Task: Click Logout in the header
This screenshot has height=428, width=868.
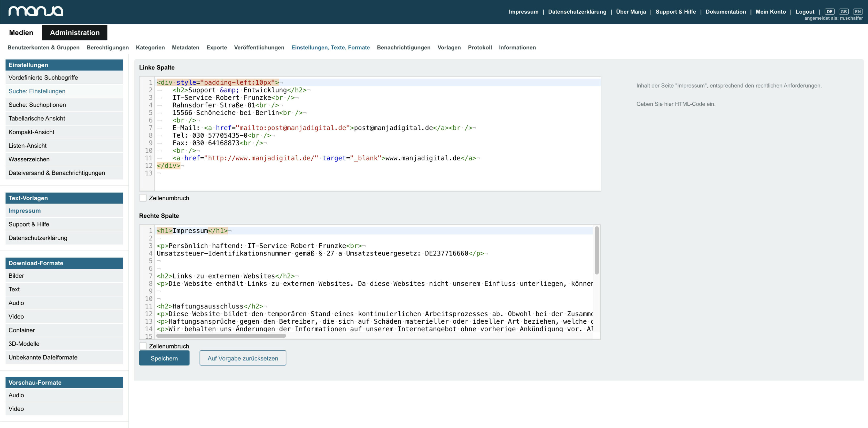Action: click(x=805, y=11)
